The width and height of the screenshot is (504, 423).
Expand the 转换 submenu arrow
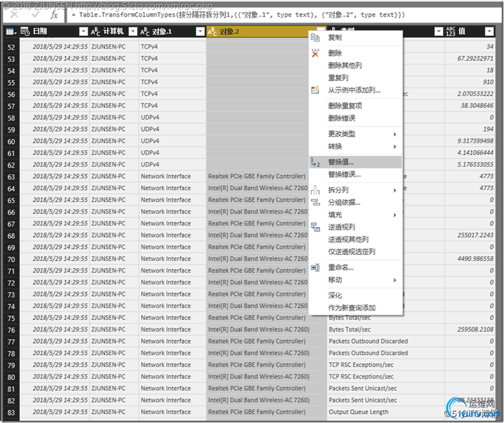395,147
